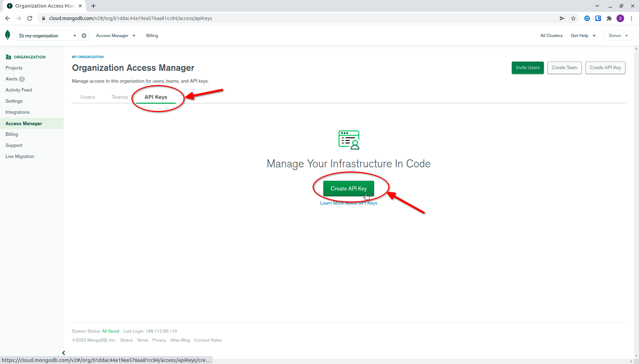The width and height of the screenshot is (639, 364).
Task: Click the green center Create API Key button
Action: click(349, 188)
